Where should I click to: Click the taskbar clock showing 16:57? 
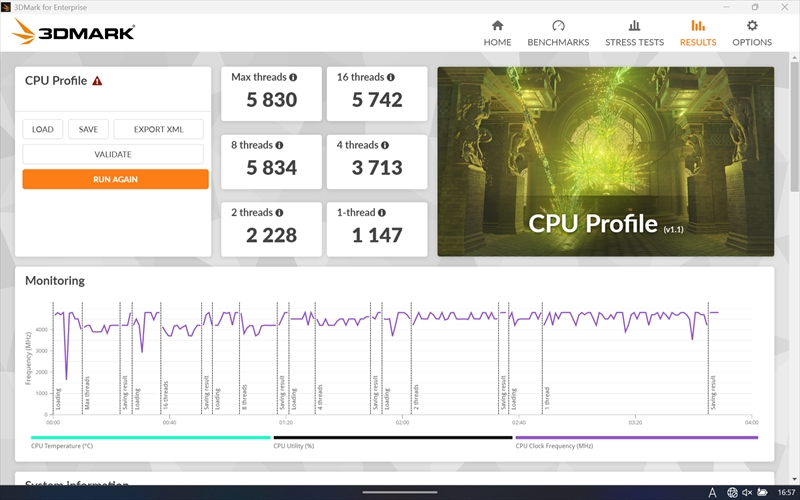(786, 492)
